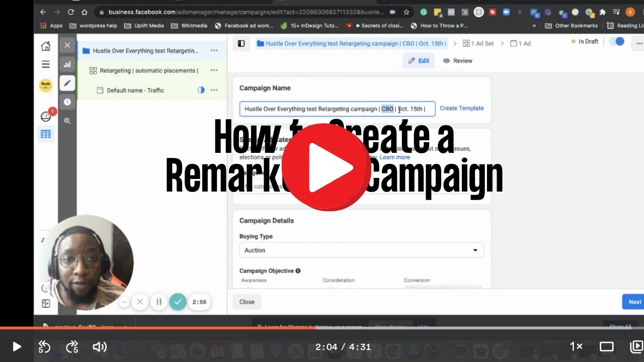The width and height of the screenshot is (644, 362).
Task: Click Chrome's home button
Action: [x=84, y=12]
